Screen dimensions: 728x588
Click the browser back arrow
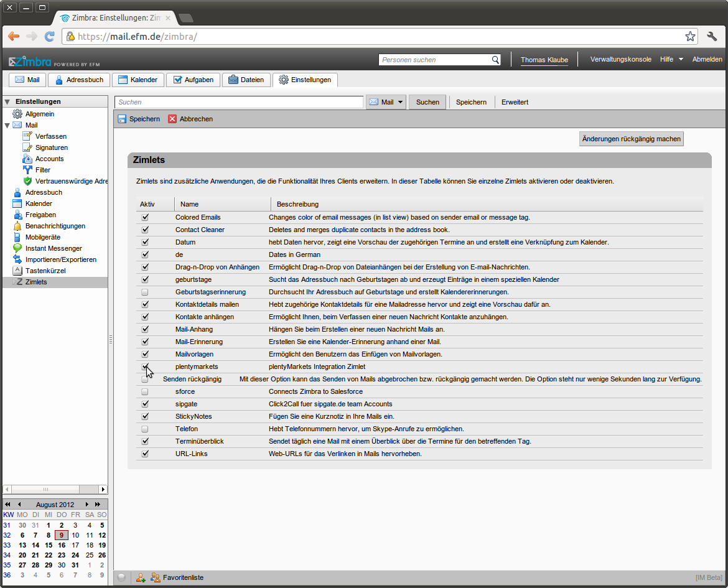pos(14,36)
